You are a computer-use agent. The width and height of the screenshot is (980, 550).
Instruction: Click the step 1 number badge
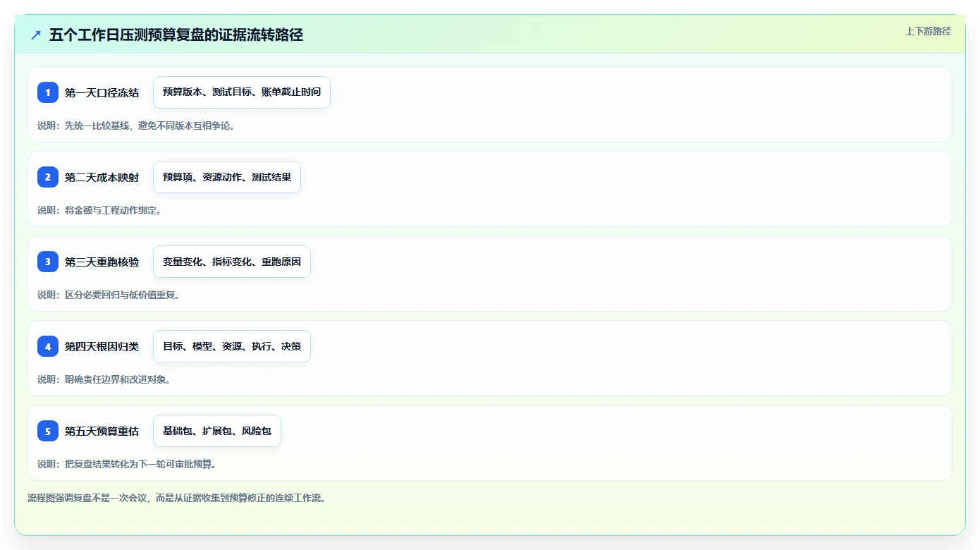click(x=48, y=92)
